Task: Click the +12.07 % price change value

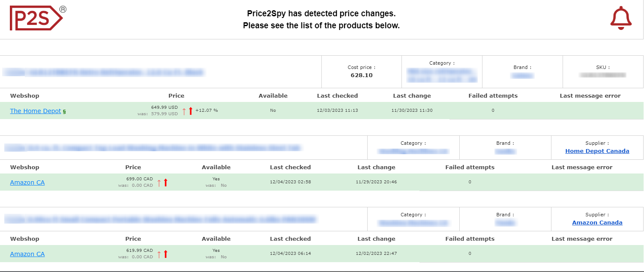Action: point(207,111)
